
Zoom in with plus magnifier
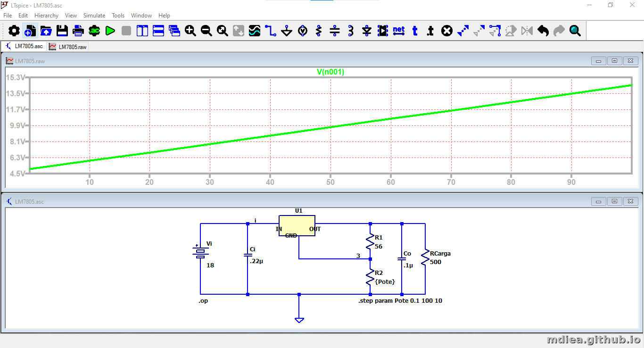coord(190,31)
